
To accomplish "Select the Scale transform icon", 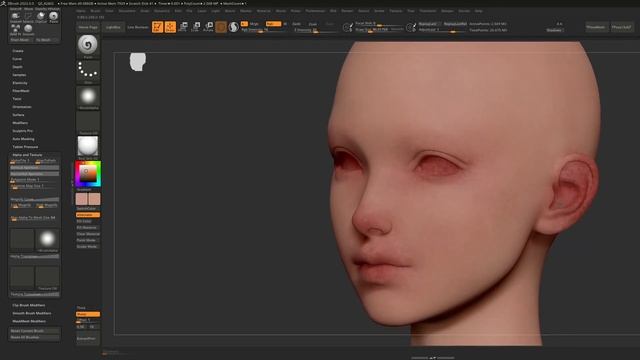I will (x=196, y=27).
